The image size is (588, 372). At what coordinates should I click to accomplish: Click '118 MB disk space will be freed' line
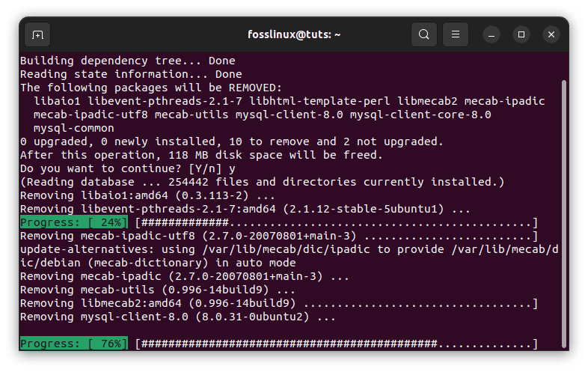click(201, 155)
